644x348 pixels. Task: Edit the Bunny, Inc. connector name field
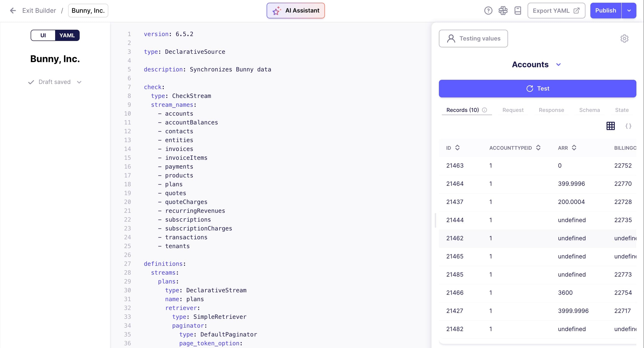(88, 11)
